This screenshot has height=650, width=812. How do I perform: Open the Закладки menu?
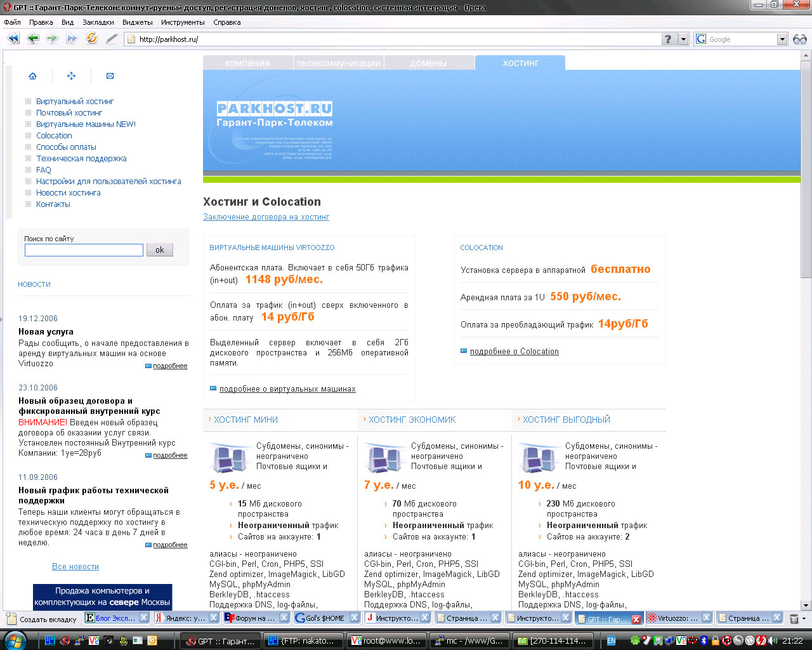98,22
